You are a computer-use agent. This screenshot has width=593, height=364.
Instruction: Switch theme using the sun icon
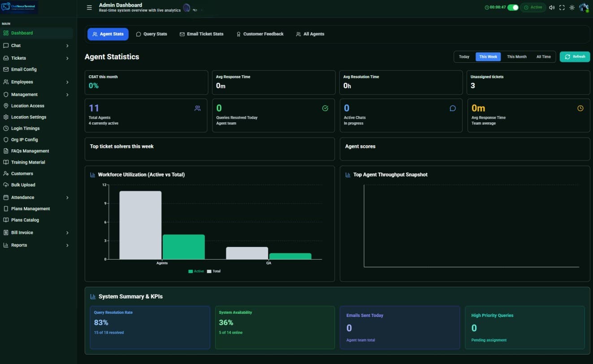572,8
